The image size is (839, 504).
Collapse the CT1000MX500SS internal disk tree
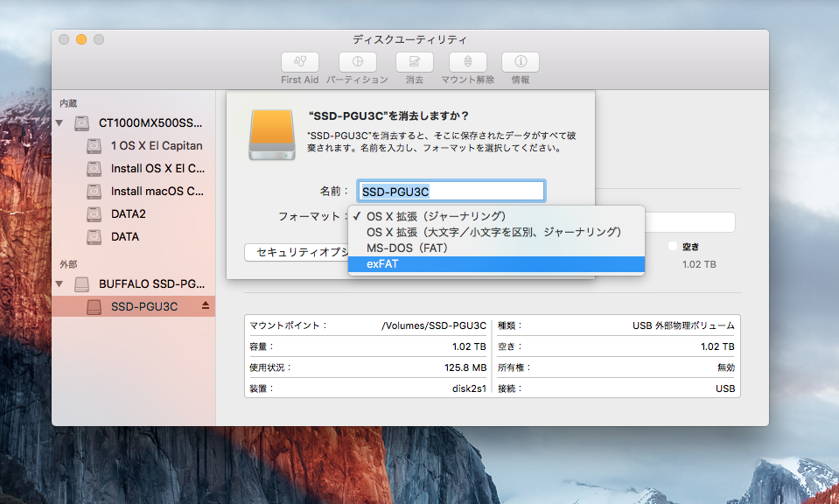click(x=59, y=123)
